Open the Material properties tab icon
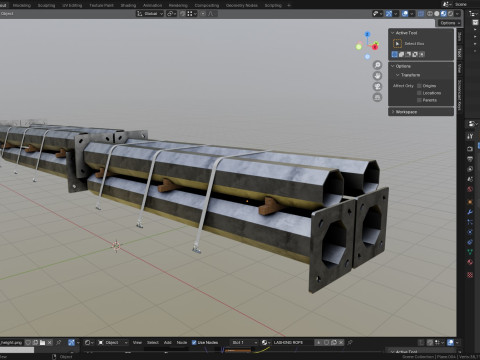480x360 pixels. point(470,262)
